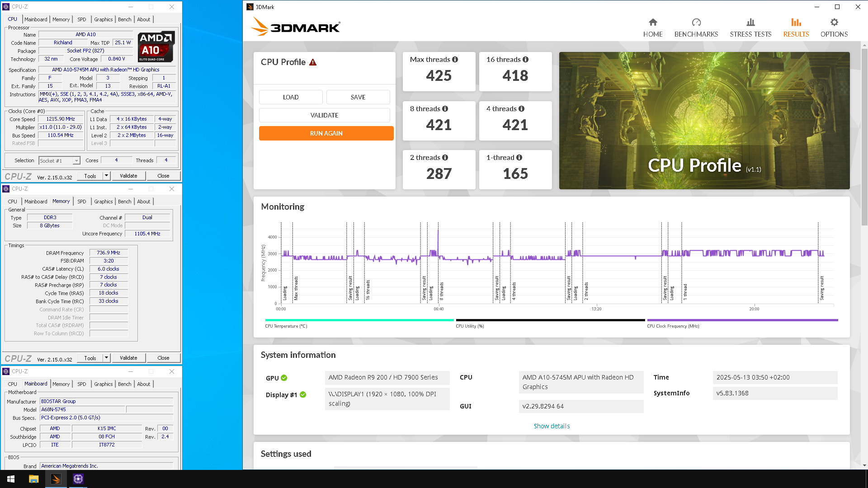Click the LOAD button

(291, 97)
